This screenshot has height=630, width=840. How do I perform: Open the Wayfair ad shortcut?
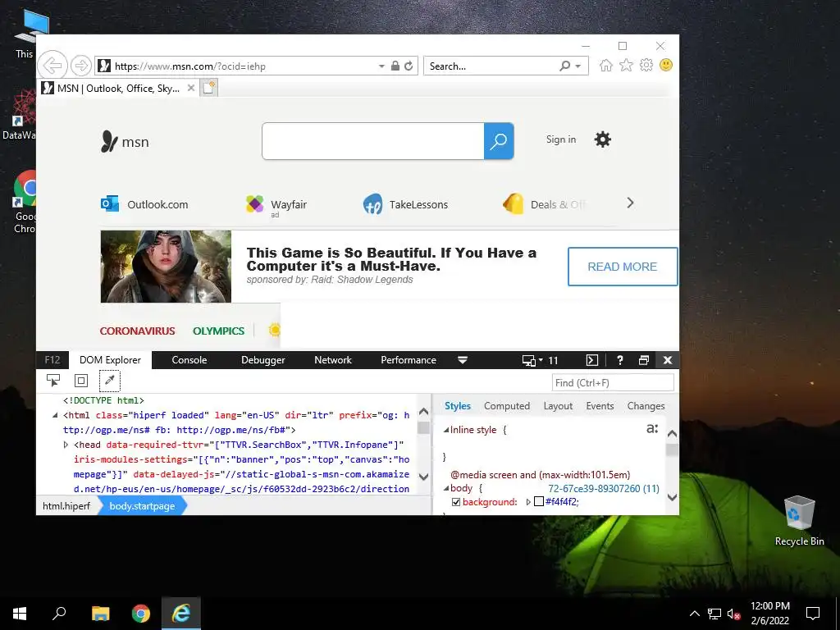pos(276,204)
